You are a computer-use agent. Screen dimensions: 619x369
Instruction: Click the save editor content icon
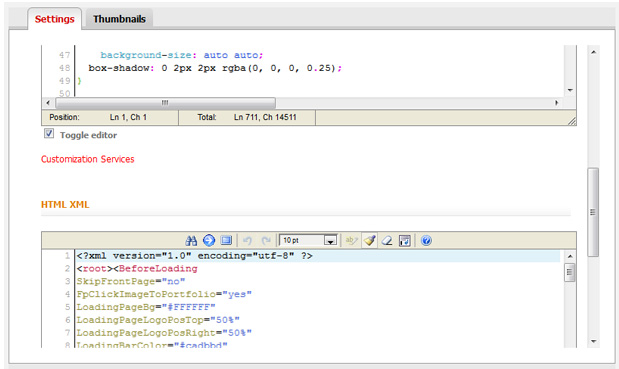[405, 240]
